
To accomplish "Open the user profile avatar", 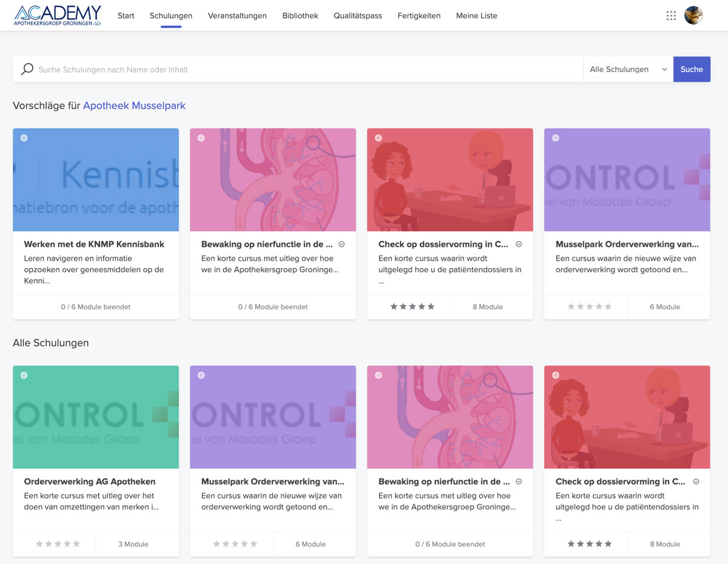I will tap(693, 15).
